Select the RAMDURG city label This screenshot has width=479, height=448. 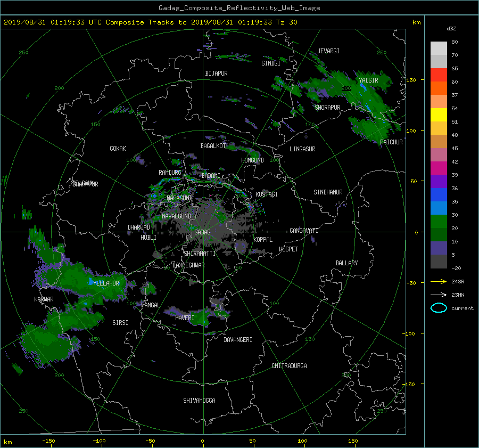[x=170, y=173]
